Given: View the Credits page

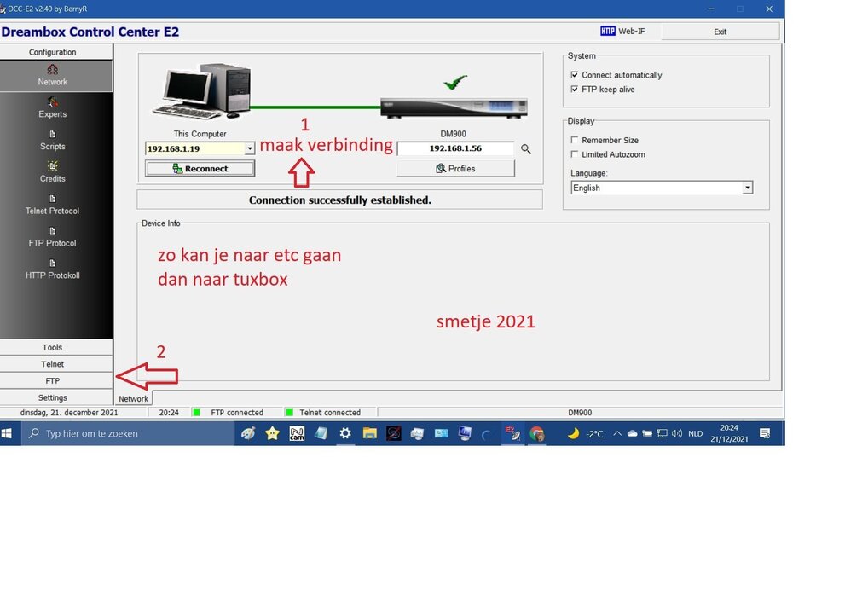Looking at the screenshot, I should [52, 174].
